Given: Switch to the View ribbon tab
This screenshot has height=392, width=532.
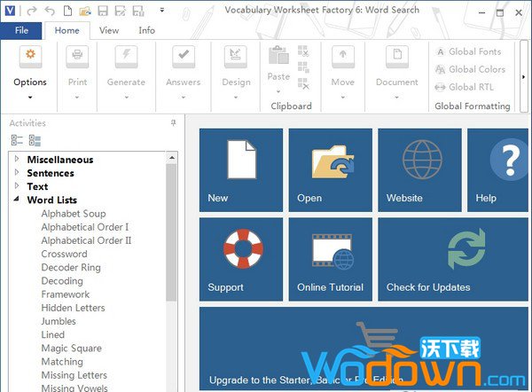Looking at the screenshot, I should coord(109,30).
